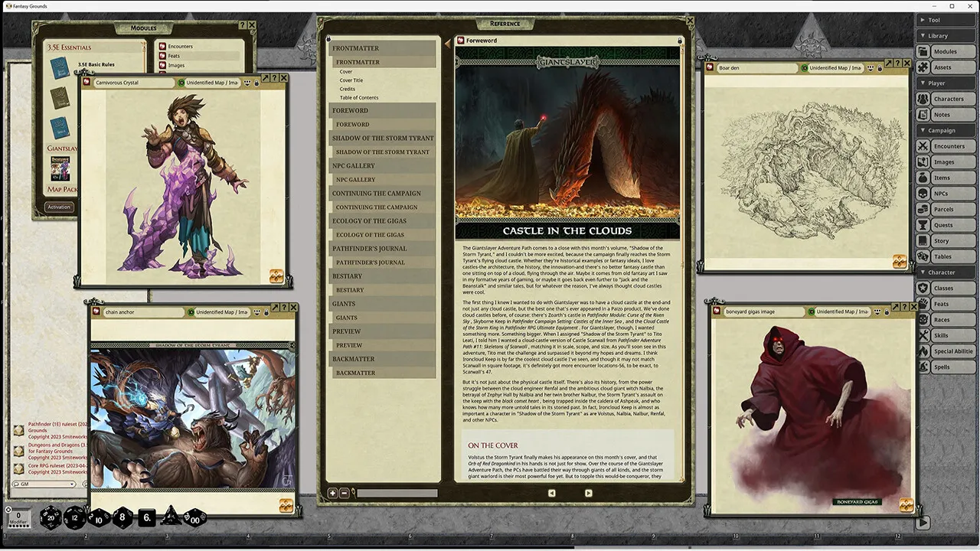Open the GM chat mode dropdown
The image size is (980, 551).
(x=44, y=484)
